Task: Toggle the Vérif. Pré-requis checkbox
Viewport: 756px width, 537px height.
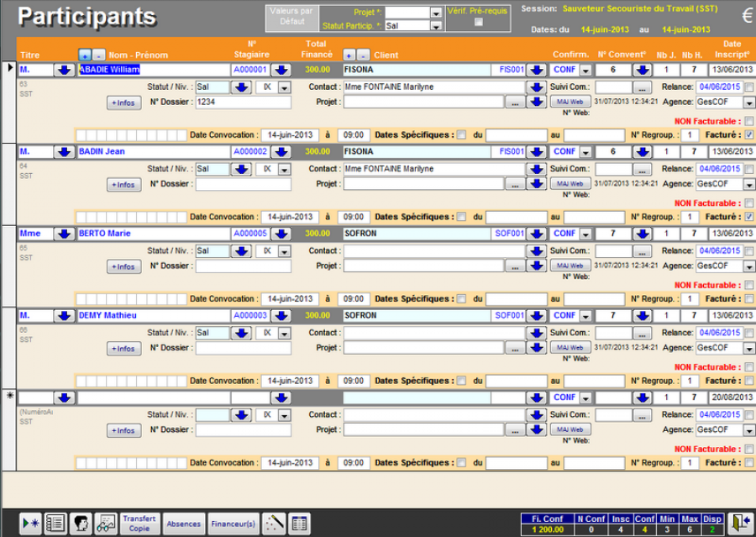Action: pos(479,23)
